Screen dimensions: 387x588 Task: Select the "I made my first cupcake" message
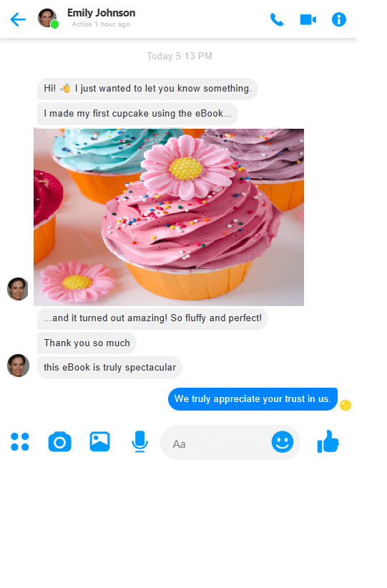point(137,113)
